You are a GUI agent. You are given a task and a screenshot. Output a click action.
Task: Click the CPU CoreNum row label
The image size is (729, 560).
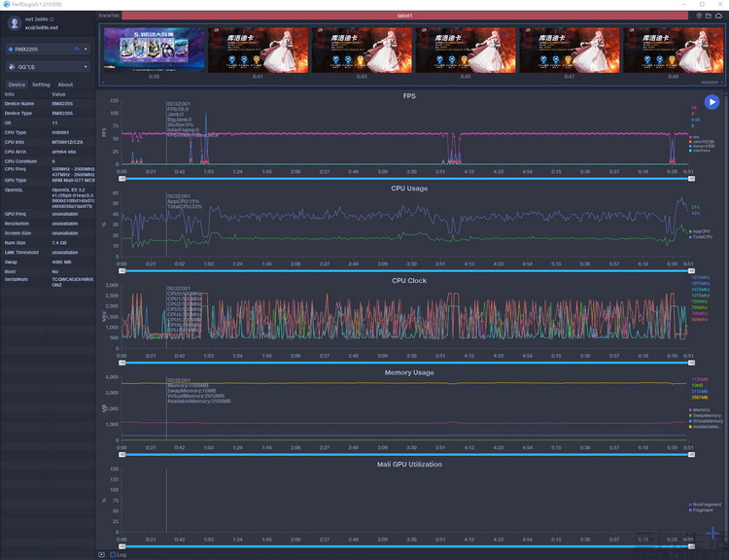[20, 161]
